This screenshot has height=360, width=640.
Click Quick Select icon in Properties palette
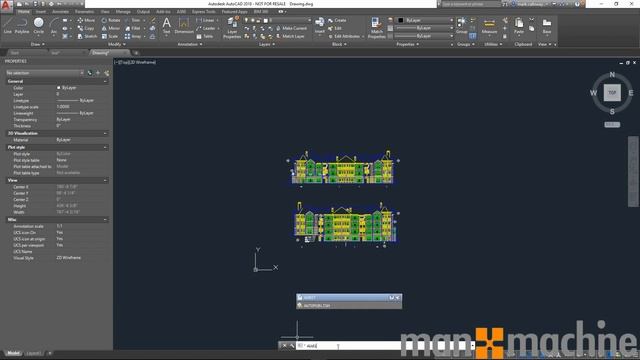[106, 73]
